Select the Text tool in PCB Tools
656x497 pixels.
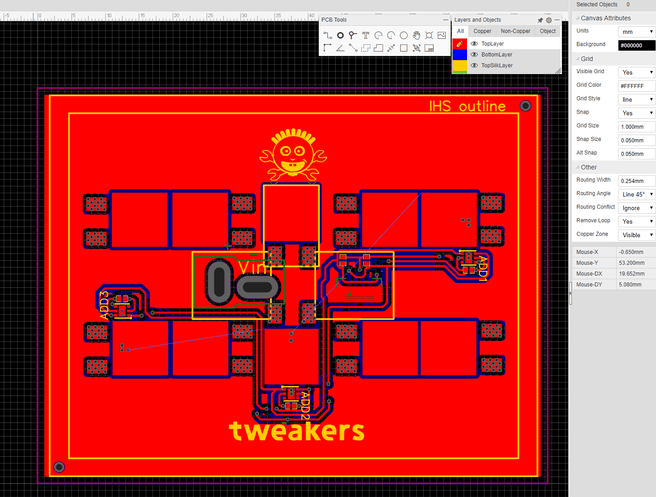(x=366, y=36)
